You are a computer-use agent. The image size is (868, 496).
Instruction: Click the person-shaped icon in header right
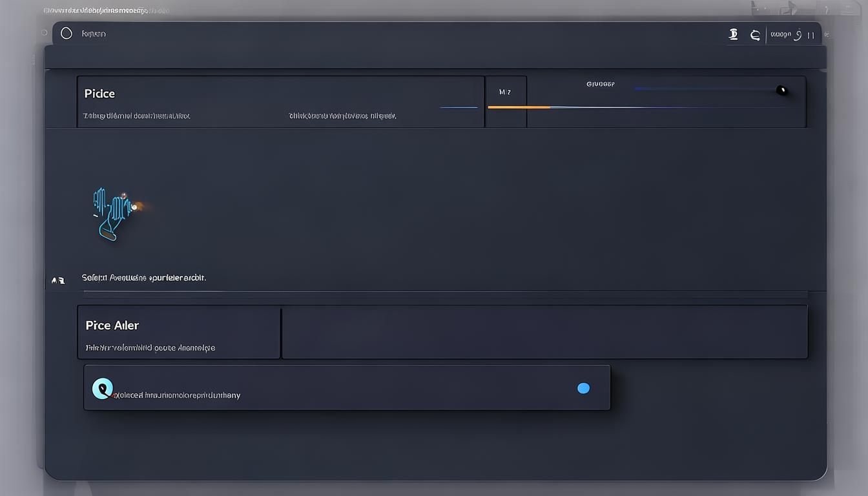(x=733, y=35)
